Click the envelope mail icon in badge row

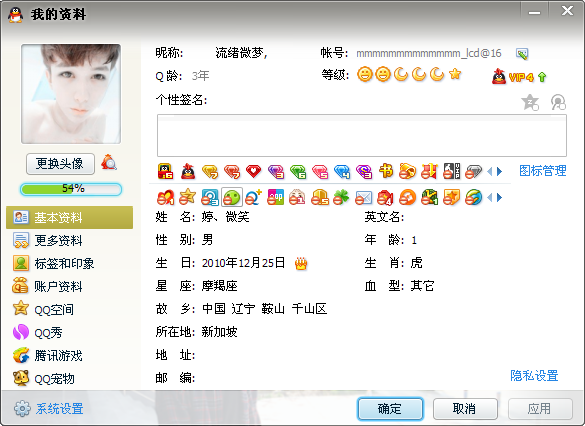[363, 197]
